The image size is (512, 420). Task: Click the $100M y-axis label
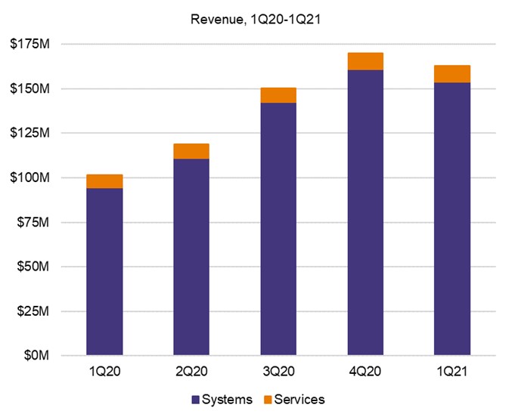pyautogui.click(x=30, y=178)
